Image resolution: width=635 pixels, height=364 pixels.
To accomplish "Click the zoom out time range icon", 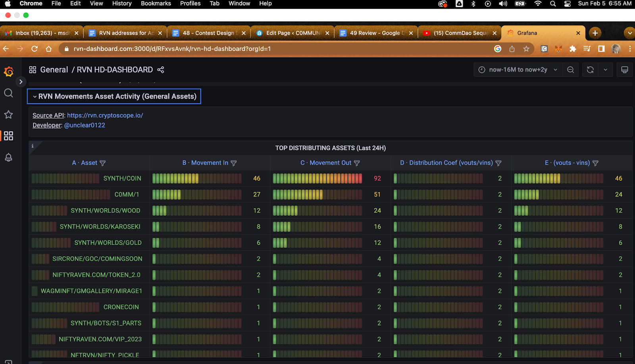I will pos(570,70).
